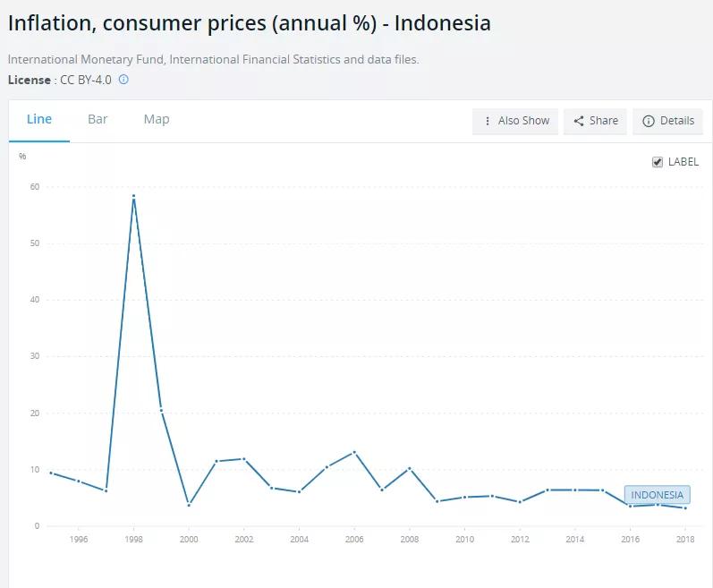Click the Share icon
713x588 pixels.
579,121
